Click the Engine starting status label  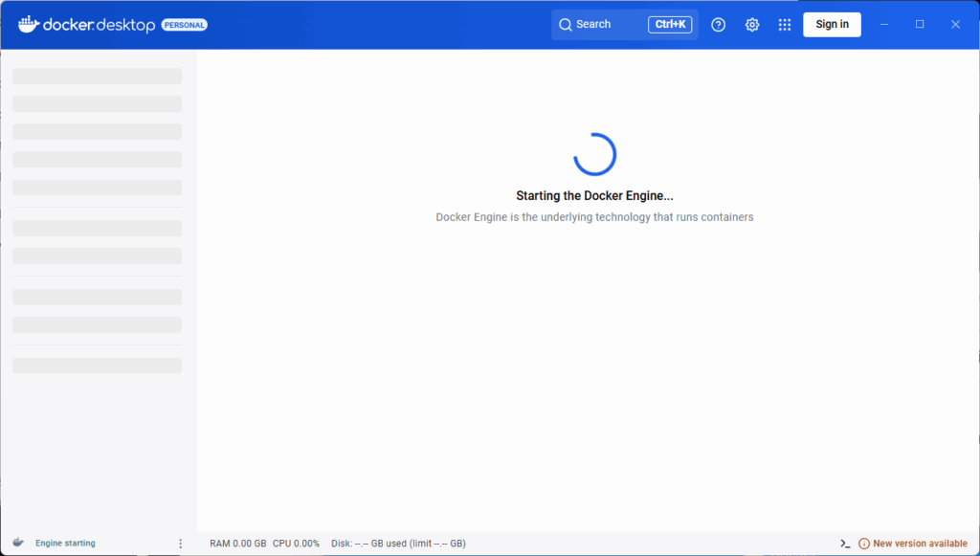[65, 543]
